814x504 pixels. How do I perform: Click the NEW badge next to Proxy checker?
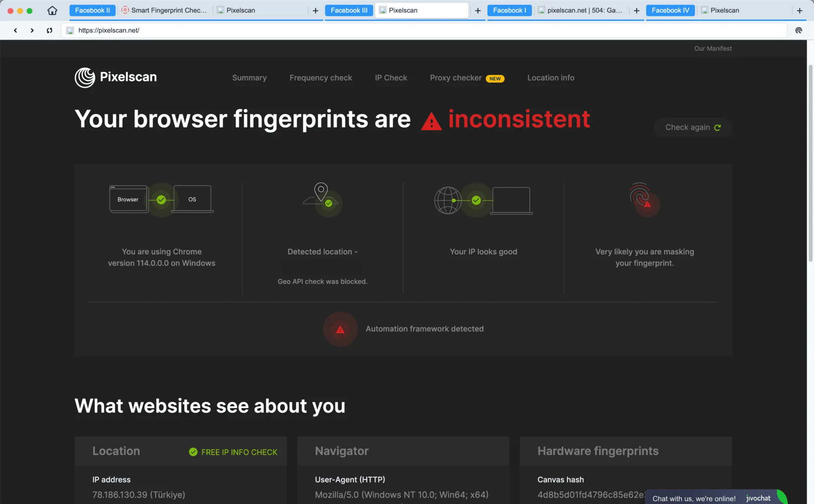click(x=495, y=79)
